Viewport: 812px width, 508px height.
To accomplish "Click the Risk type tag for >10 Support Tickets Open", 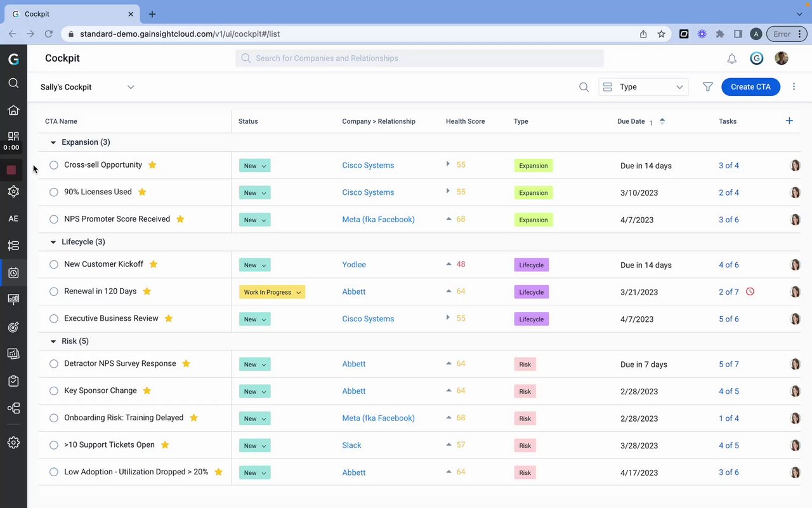I will 525,446.
